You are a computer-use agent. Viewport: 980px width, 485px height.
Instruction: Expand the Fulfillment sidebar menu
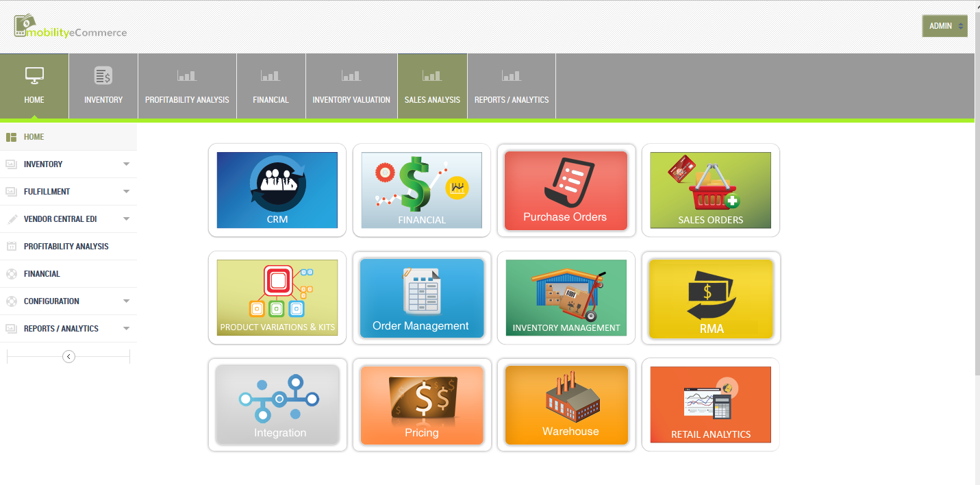point(68,191)
